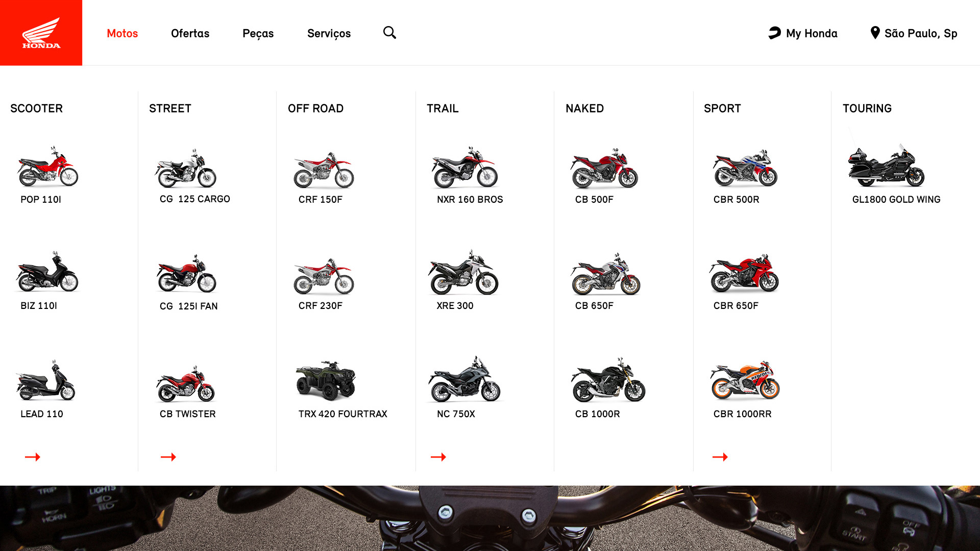The image size is (980, 551).
Task: Click the LEAD 110 label
Action: coord(42,414)
